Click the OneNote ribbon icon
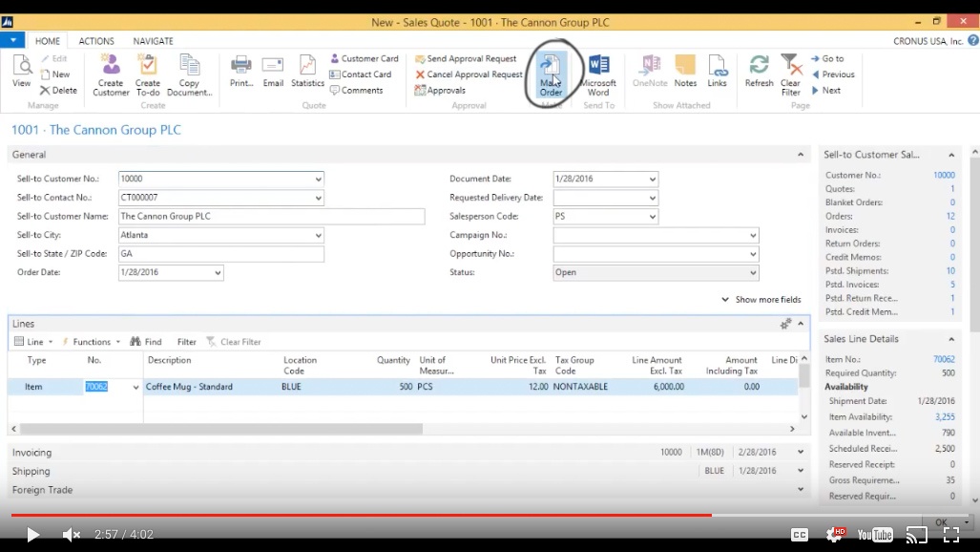Viewport: 980px width, 552px height. tap(650, 72)
